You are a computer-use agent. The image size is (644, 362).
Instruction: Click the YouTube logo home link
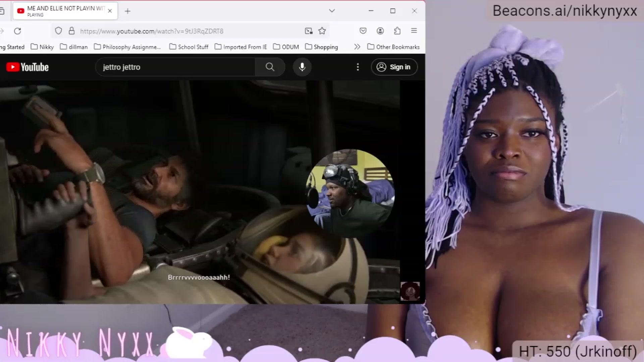pyautogui.click(x=28, y=67)
